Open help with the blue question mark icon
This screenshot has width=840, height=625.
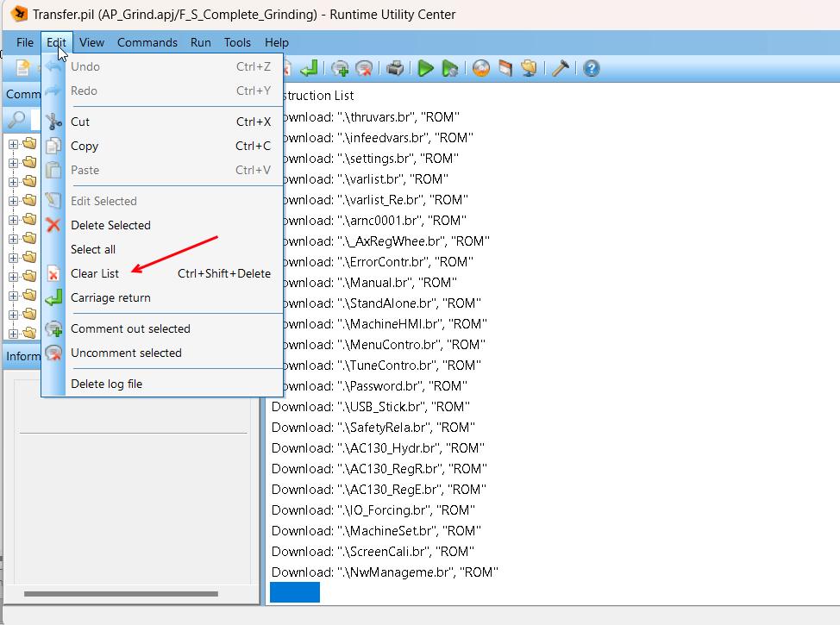(592, 68)
